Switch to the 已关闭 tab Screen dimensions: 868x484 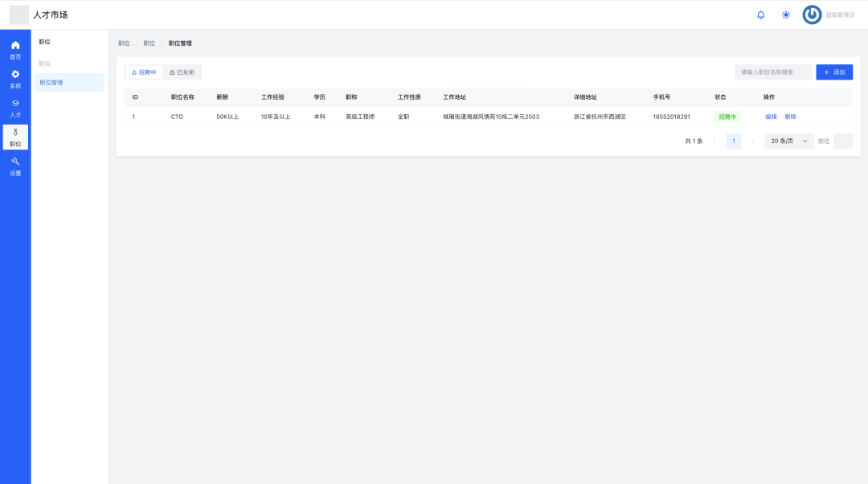(x=182, y=72)
